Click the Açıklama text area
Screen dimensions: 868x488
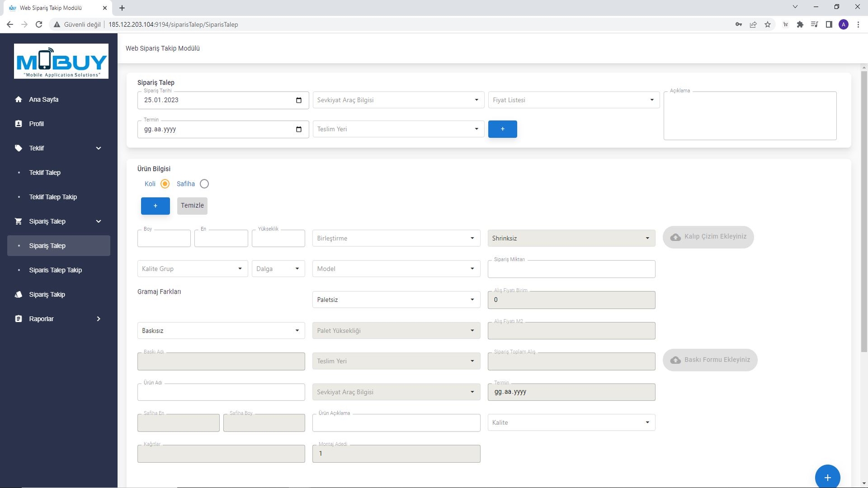click(750, 116)
